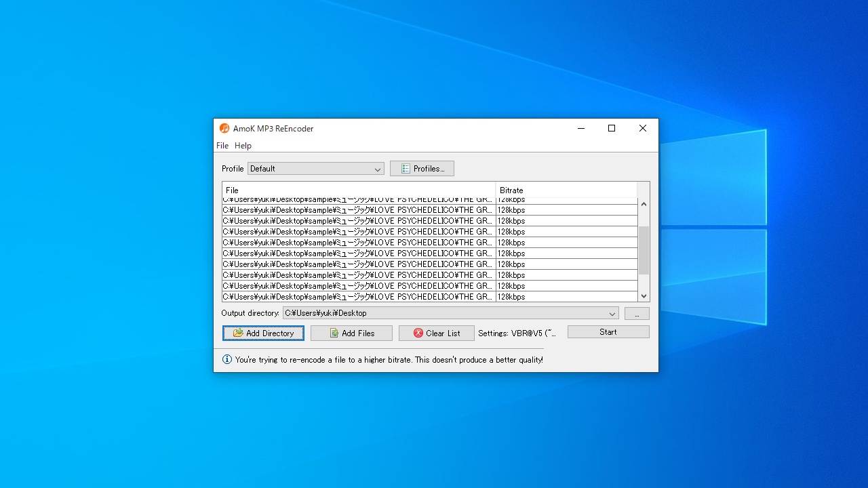Minimize the AmoK MP3 ReEncoder window

581,128
